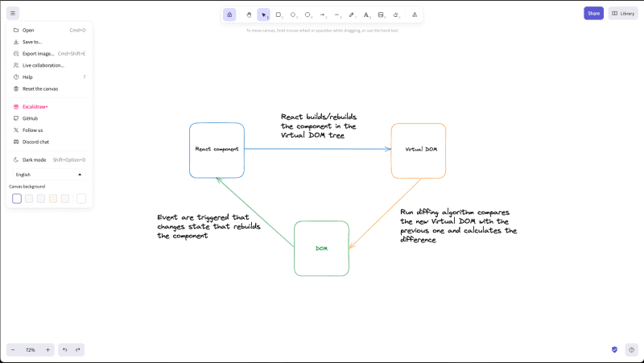The width and height of the screenshot is (644, 363).
Task: Select the Rectangle shape tool
Action: [x=279, y=14]
